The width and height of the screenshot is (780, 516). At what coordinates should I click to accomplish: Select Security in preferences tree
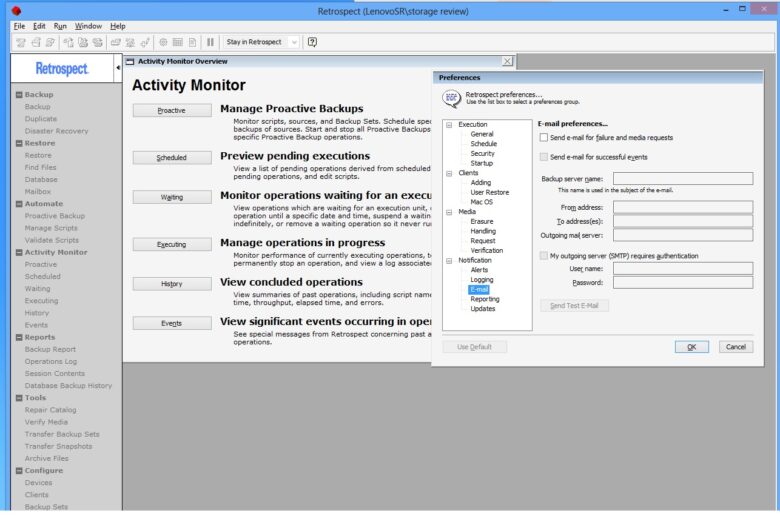[483, 154]
